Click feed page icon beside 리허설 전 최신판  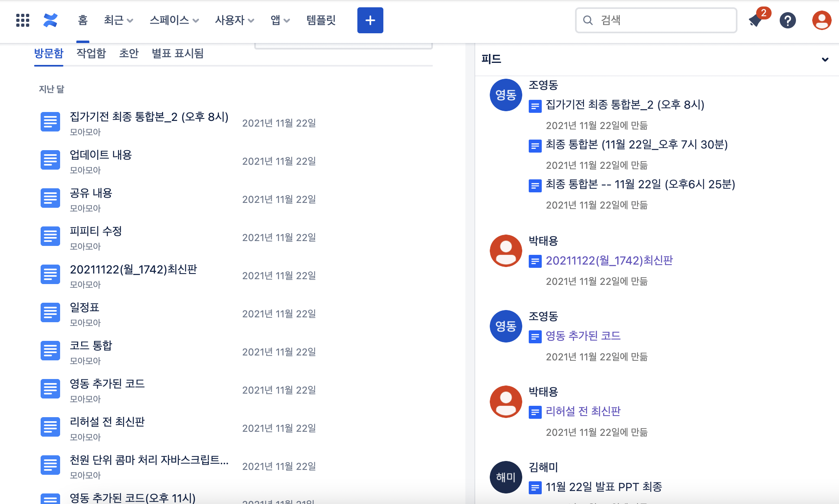coord(535,412)
